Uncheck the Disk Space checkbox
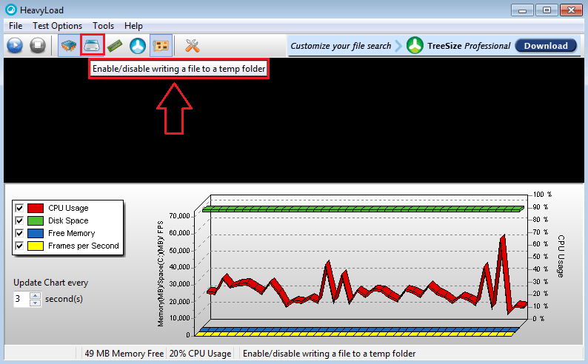The width and height of the screenshot is (588, 364). coord(19,220)
